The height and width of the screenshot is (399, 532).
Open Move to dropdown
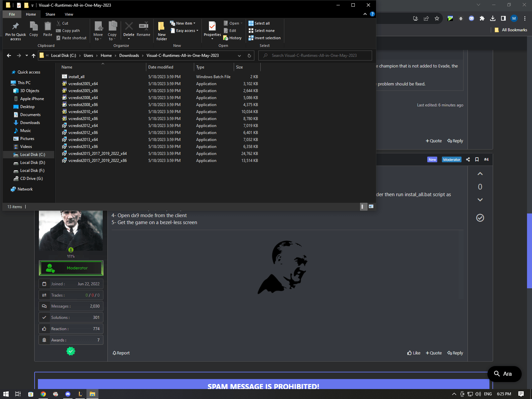98,31
